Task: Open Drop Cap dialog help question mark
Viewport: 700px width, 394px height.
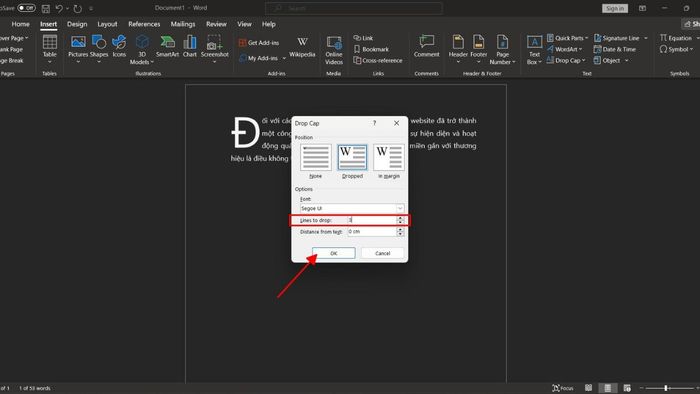Action: [375, 123]
